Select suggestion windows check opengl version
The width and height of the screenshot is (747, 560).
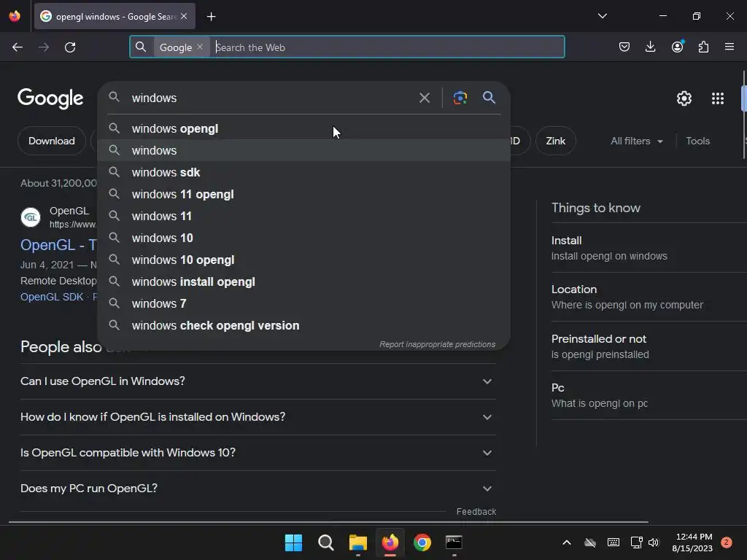[x=303, y=326]
